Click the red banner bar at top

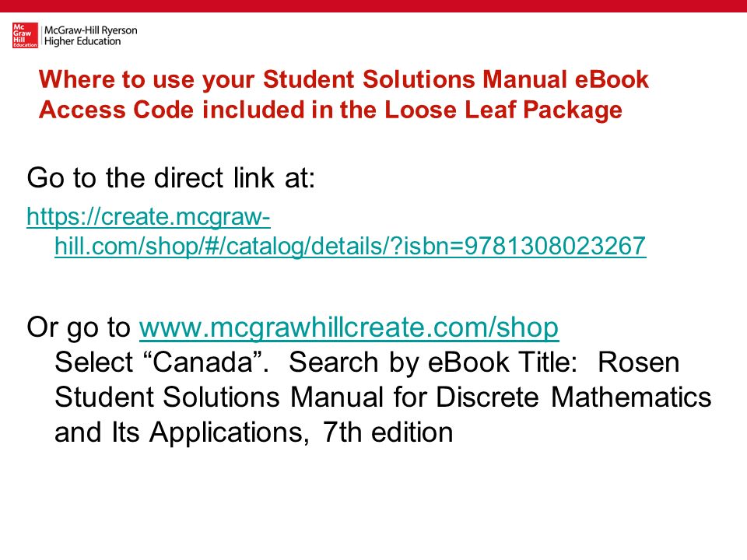point(373,5)
